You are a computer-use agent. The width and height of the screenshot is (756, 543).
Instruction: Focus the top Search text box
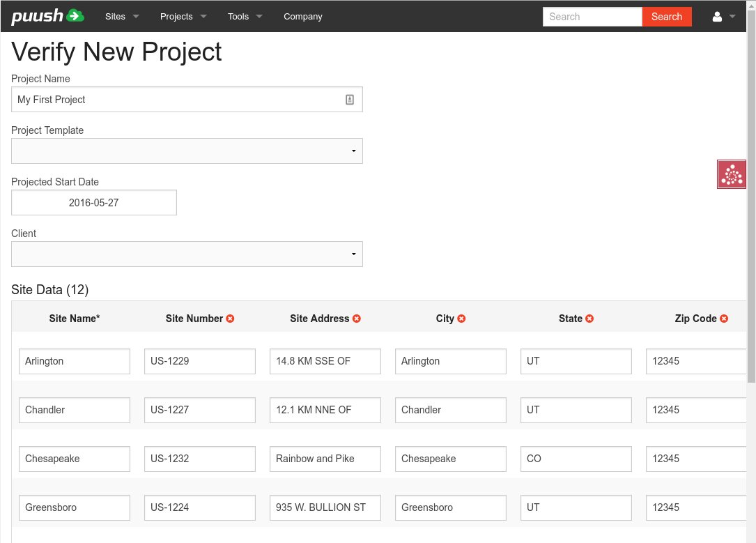(x=592, y=17)
